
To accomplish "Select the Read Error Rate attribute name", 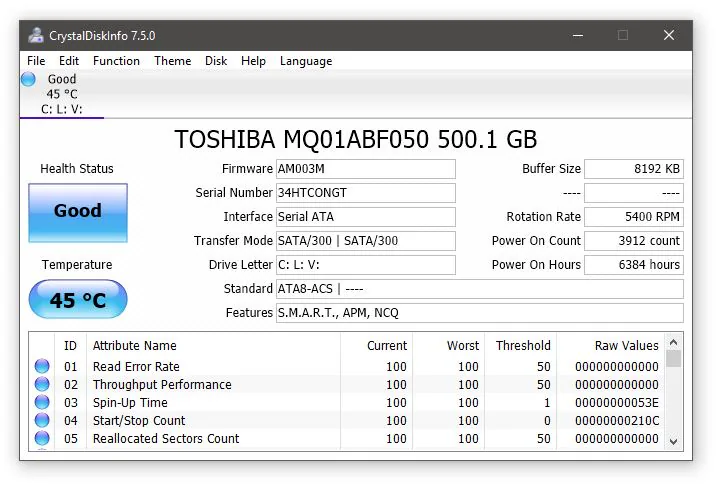I will point(136,367).
